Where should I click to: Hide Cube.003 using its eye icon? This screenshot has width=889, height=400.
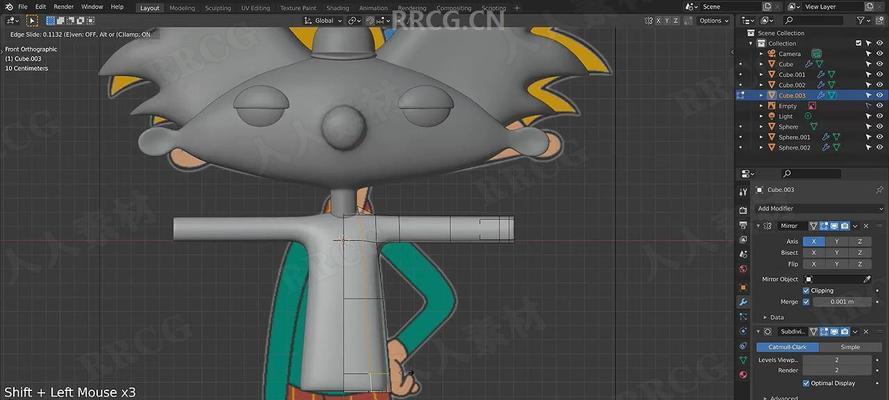(879, 95)
